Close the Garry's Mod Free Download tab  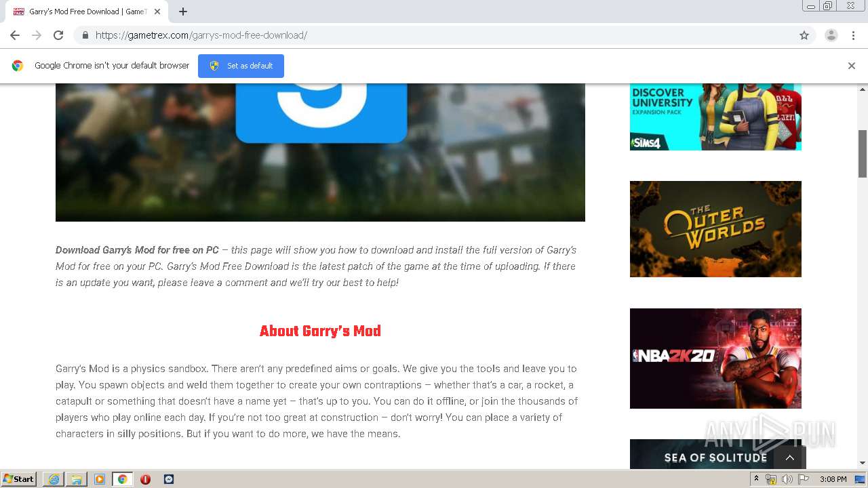pyautogui.click(x=157, y=12)
